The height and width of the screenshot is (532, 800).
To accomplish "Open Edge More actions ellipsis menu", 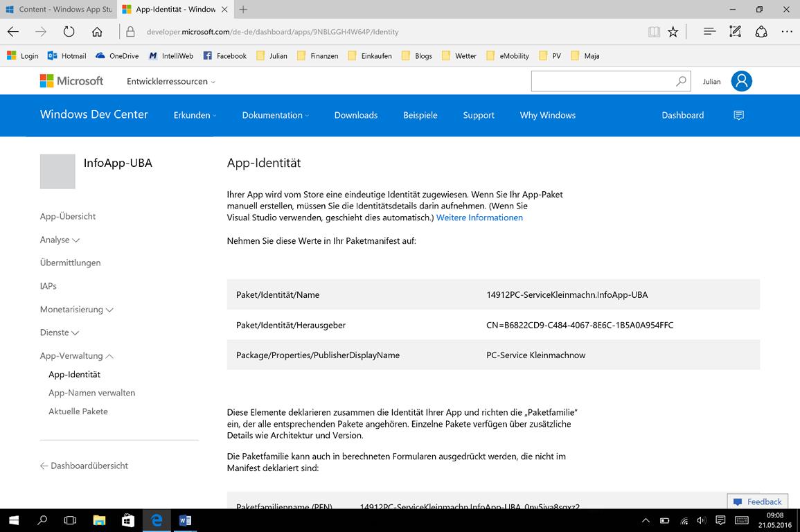I will click(x=787, y=32).
